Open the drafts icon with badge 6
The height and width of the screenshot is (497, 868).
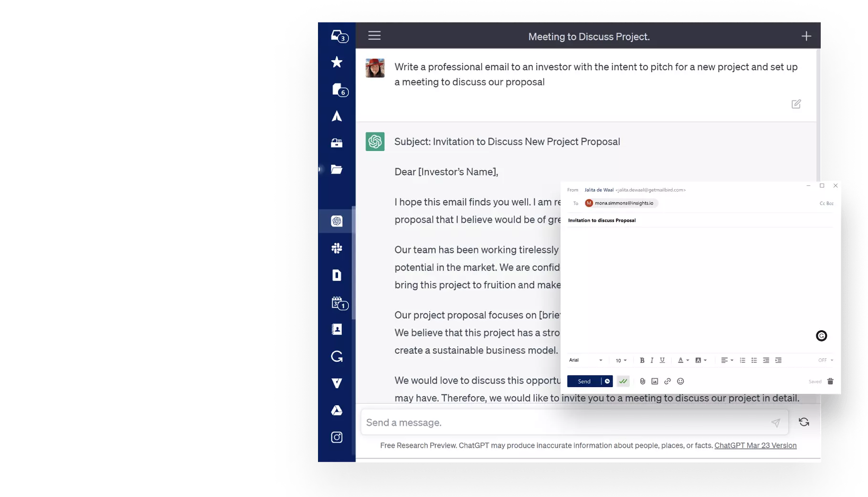point(339,89)
